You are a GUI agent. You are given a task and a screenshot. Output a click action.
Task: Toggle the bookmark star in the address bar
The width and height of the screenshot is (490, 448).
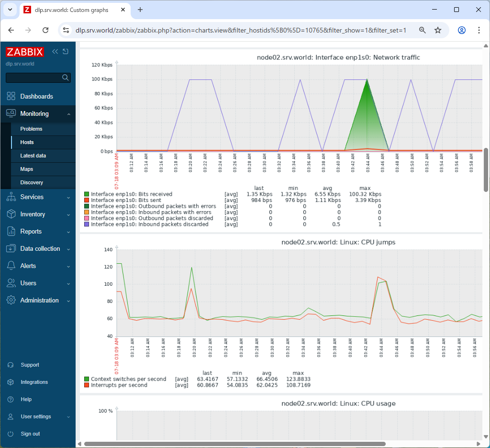tap(438, 30)
